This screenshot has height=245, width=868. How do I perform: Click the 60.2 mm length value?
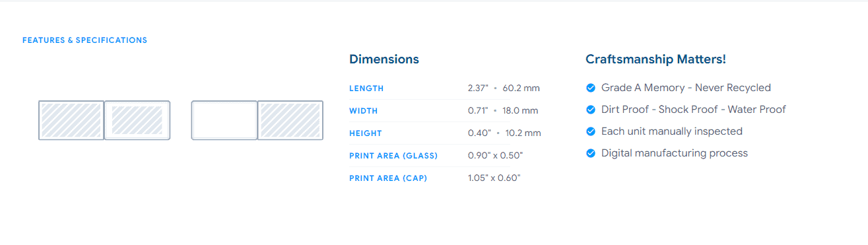click(x=521, y=88)
